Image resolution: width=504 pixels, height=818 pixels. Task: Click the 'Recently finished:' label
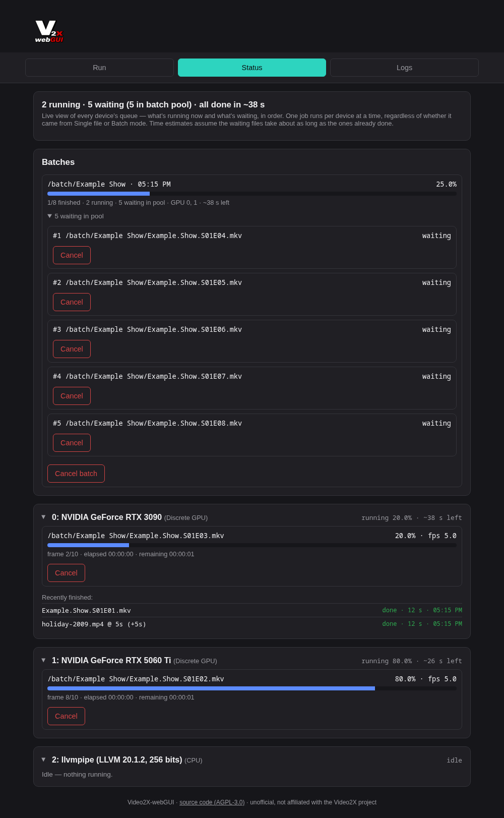(x=67, y=598)
